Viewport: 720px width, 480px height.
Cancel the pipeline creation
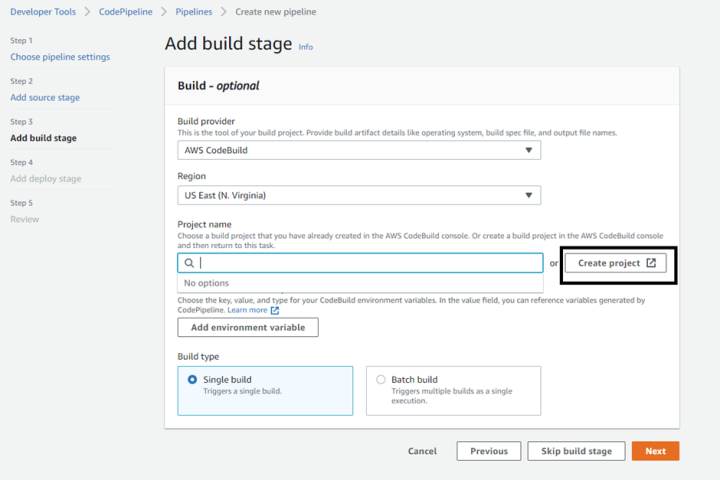point(422,451)
